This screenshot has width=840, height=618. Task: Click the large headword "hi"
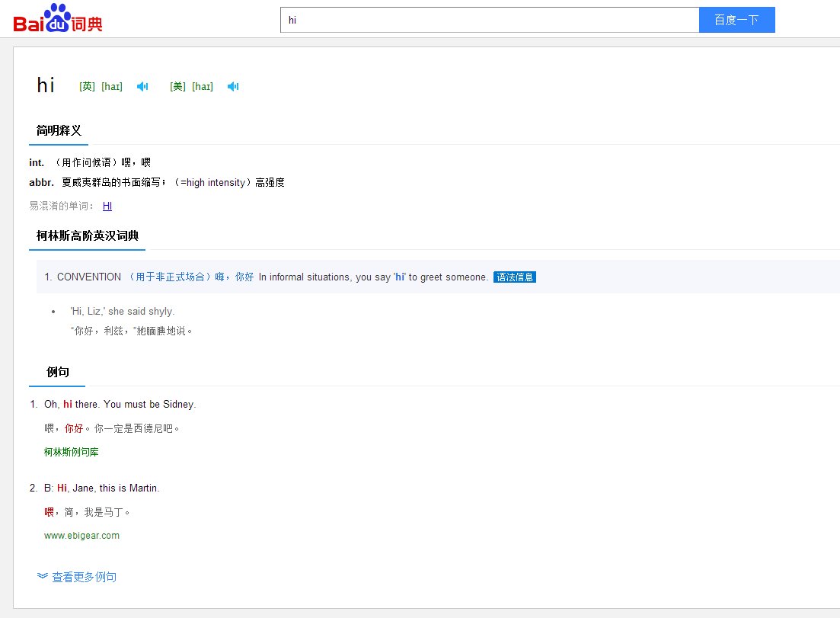point(46,85)
